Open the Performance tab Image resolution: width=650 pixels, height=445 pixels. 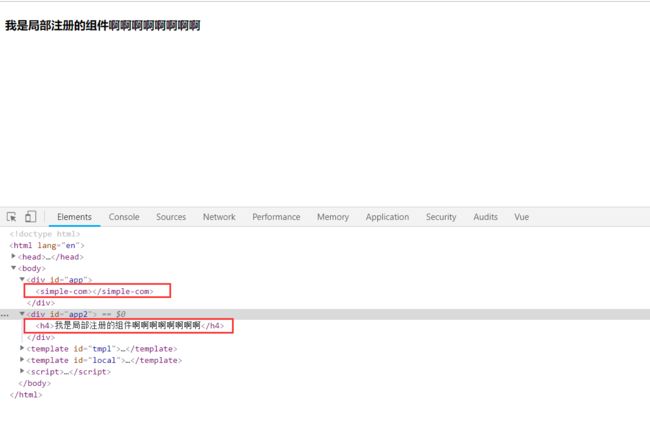pyautogui.click(x=276, y=217)
